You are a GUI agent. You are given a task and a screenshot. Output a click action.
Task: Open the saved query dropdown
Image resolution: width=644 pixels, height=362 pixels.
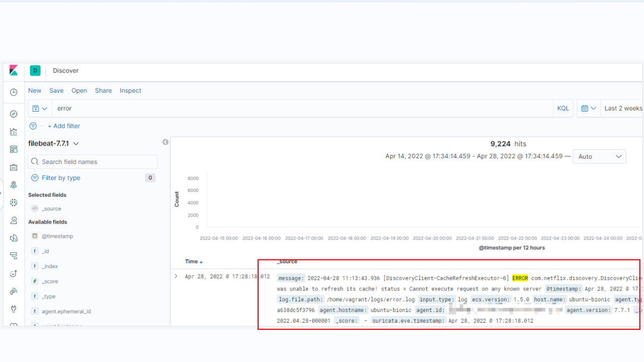pos(40,108)
